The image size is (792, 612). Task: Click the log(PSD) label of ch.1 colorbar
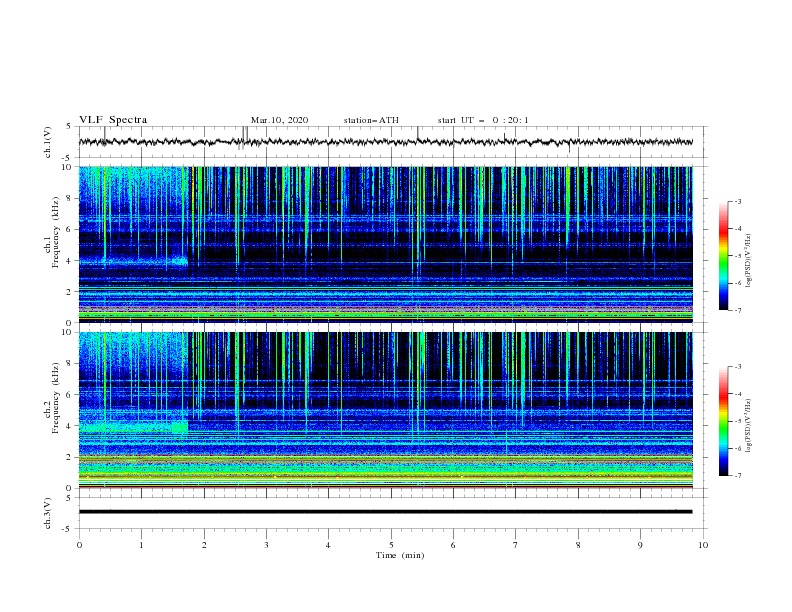748,261
